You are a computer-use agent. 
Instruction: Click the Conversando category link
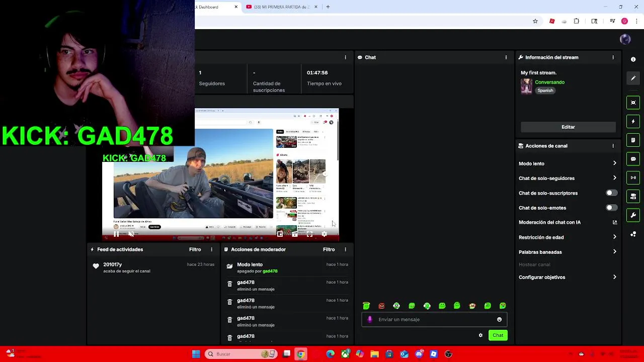click(549, 82)
